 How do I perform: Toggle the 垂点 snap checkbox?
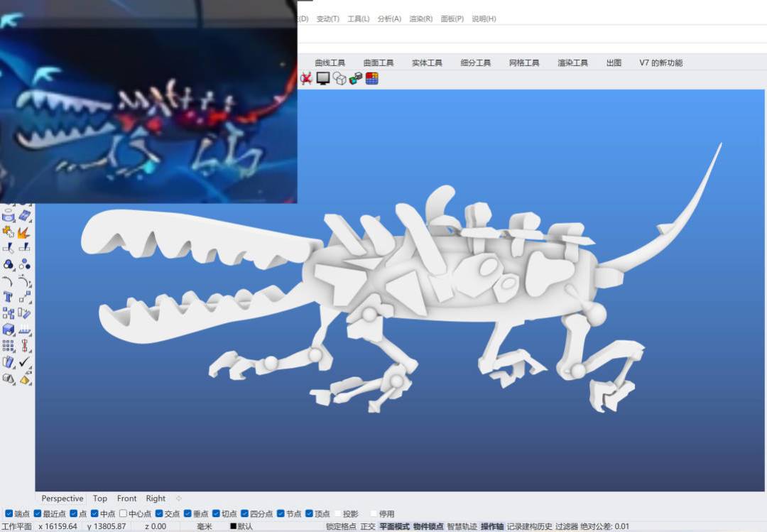pyautogui.click(x=187, y=514)
